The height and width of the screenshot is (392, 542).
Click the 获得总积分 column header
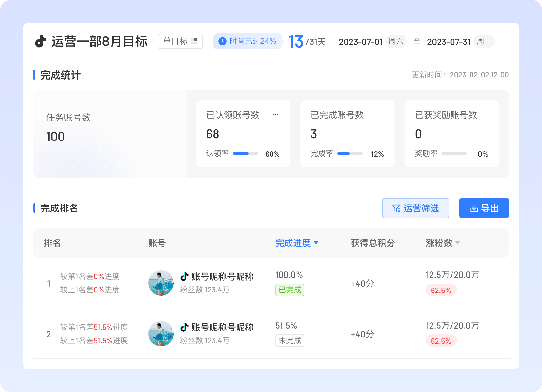click(373, 243)
